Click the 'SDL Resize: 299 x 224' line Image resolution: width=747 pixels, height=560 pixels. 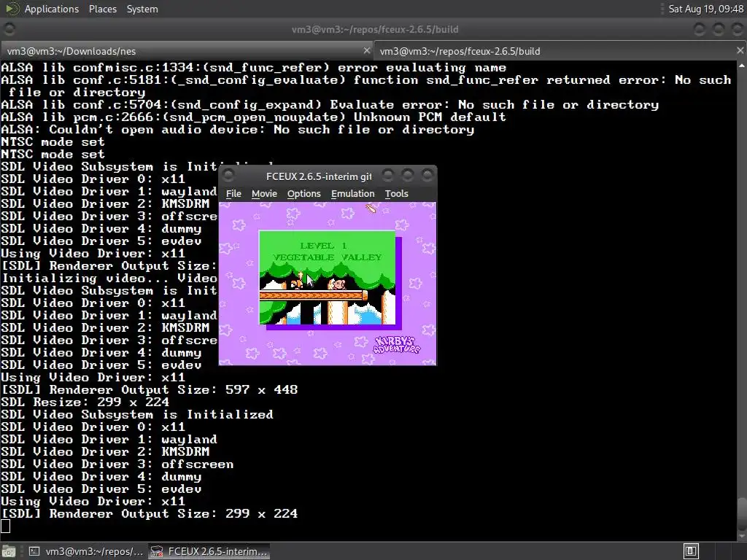tap(85, 402)
